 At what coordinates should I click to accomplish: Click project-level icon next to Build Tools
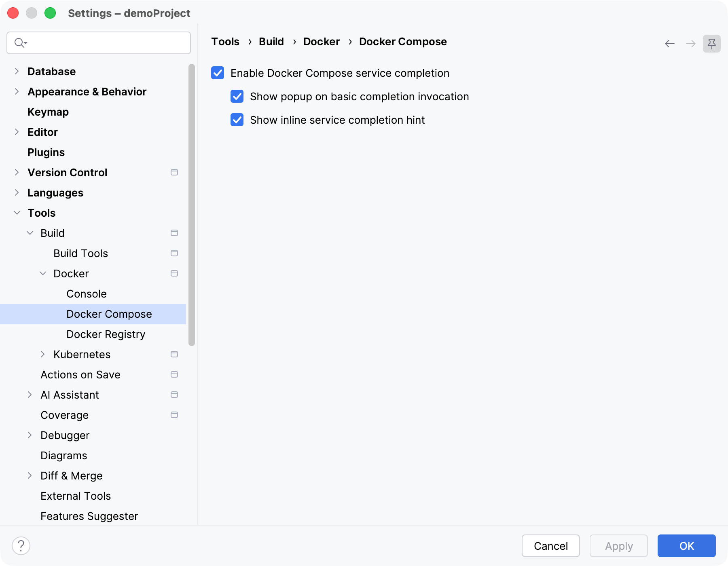(174, 253)
